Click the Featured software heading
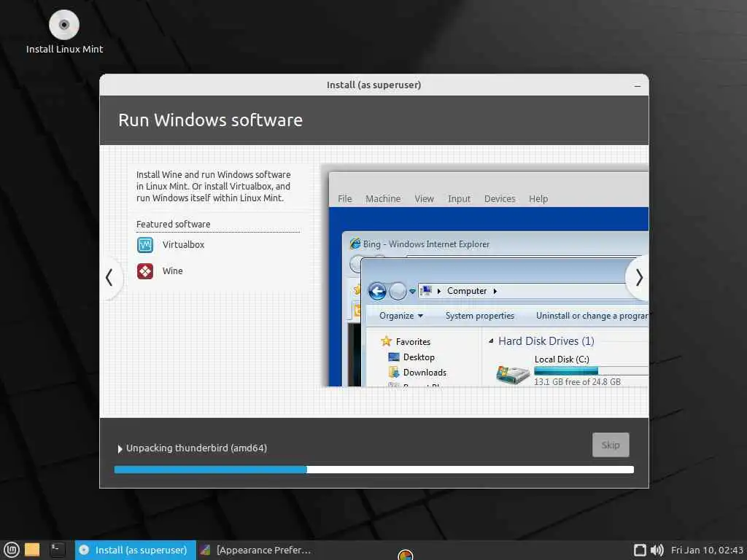 [173, 224]
